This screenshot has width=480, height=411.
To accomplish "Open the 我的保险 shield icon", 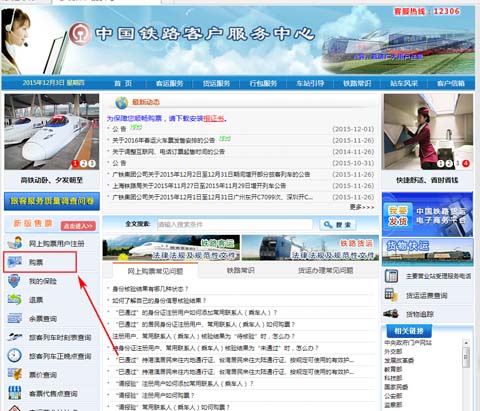I will click(15, 281).
